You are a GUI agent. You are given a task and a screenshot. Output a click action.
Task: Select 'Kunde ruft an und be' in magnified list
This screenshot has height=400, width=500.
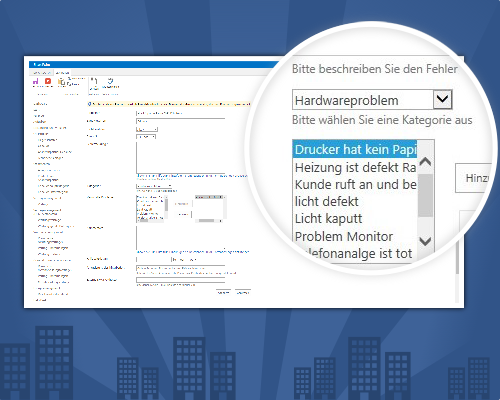click(355, 184)
